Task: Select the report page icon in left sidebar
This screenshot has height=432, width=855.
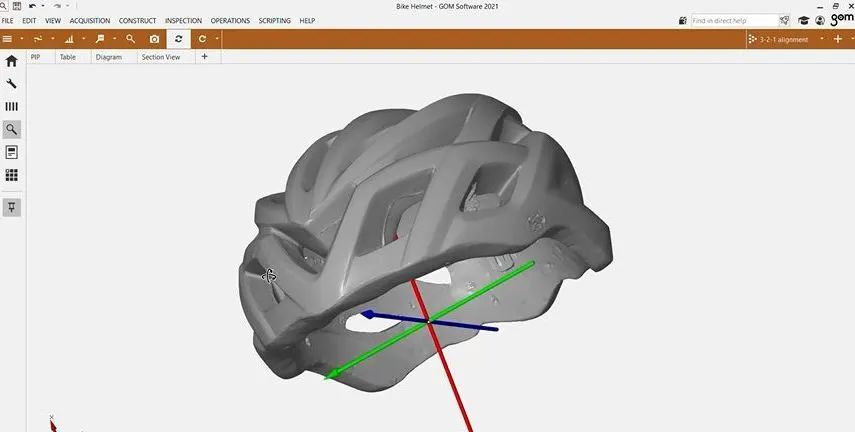Action: (12, 152)
